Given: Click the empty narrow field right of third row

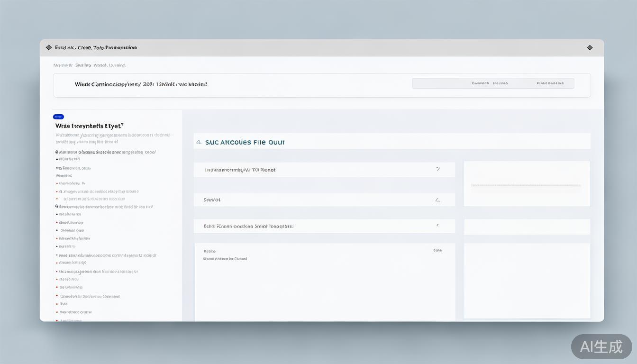Looking at the screenshot, I should [527, 227].
